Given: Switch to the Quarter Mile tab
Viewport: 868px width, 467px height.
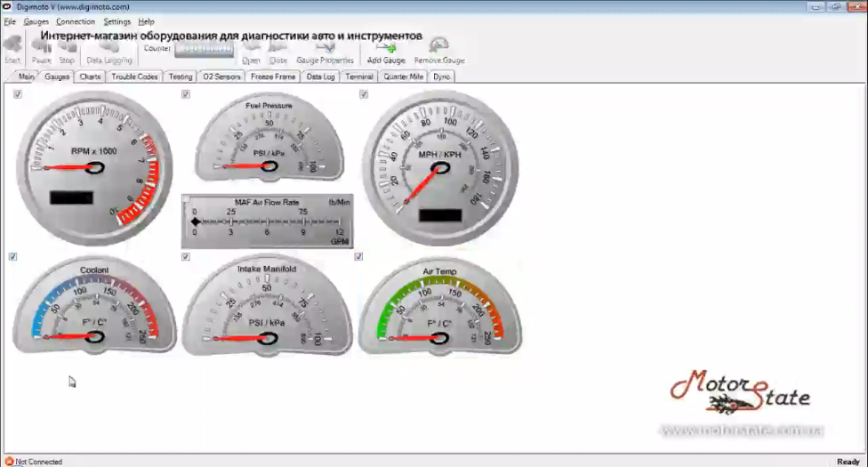Looking at the screenshot, I should [403, 76].
